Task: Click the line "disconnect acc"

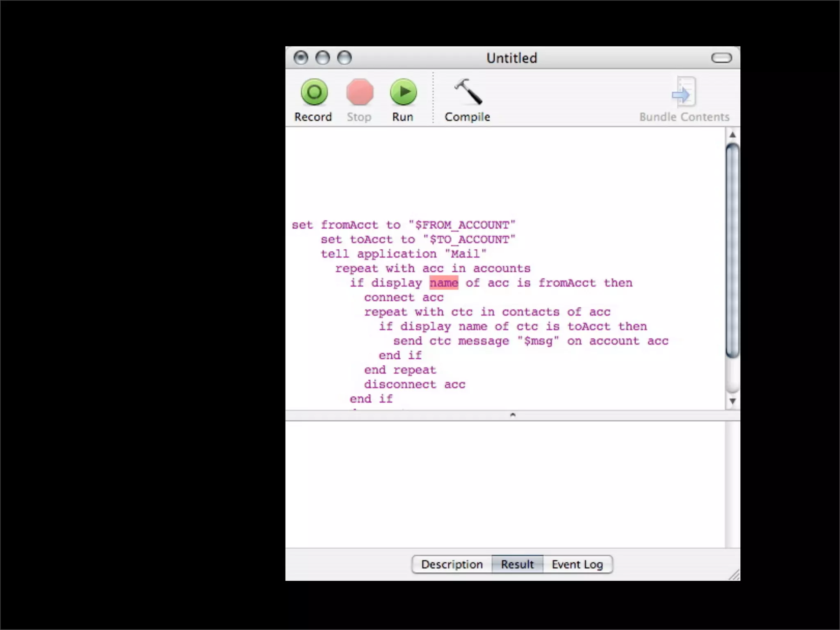Action: tap(415, 384)
